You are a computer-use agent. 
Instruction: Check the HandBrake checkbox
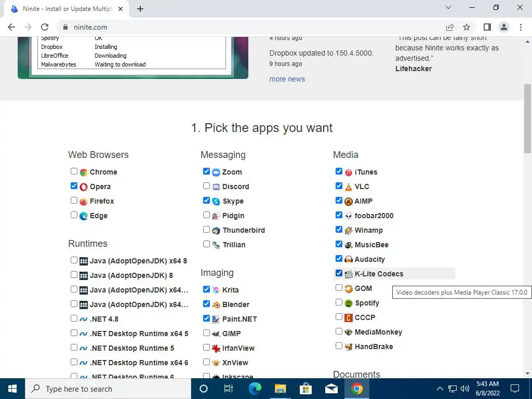click(x=339, y=346)
